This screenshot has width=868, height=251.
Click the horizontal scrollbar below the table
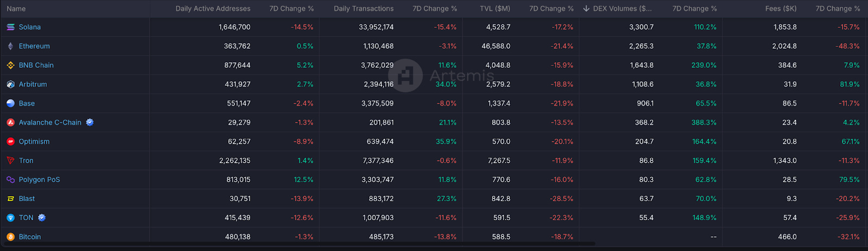pyautogui.click(x=298, y=244)
